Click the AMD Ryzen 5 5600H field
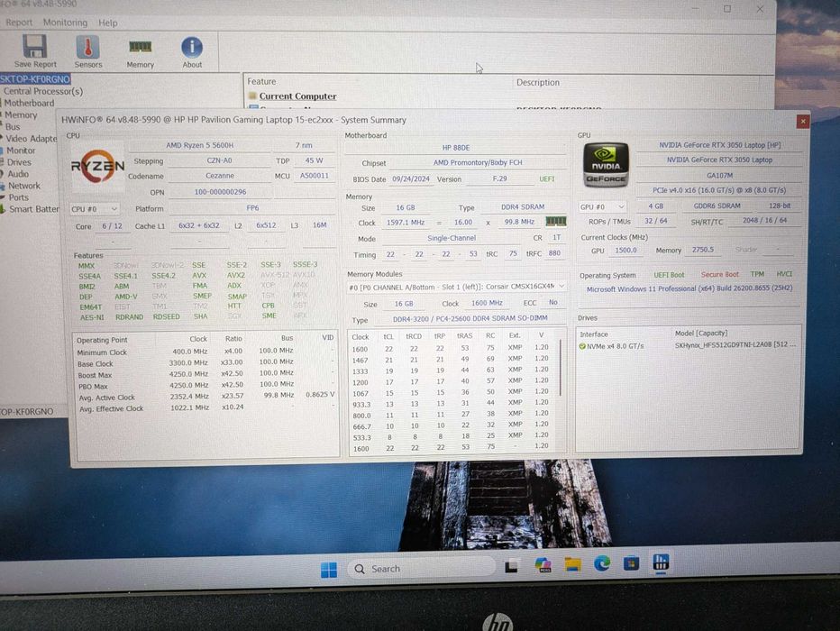Image resolution: width=840 pixels, height=631 pixels. tap(199, 145)
